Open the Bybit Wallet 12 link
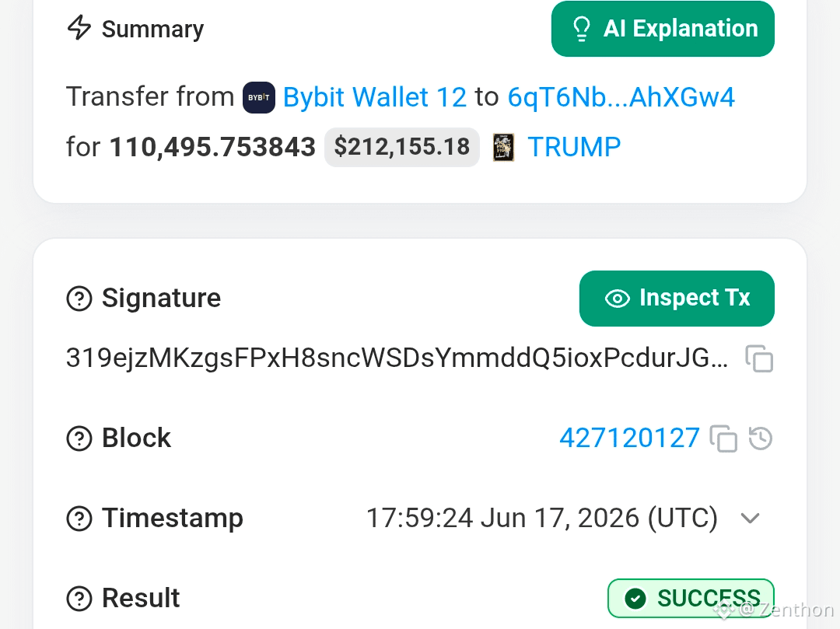The image size is (840, 629). pyautogui.click(x=374, y=97)
